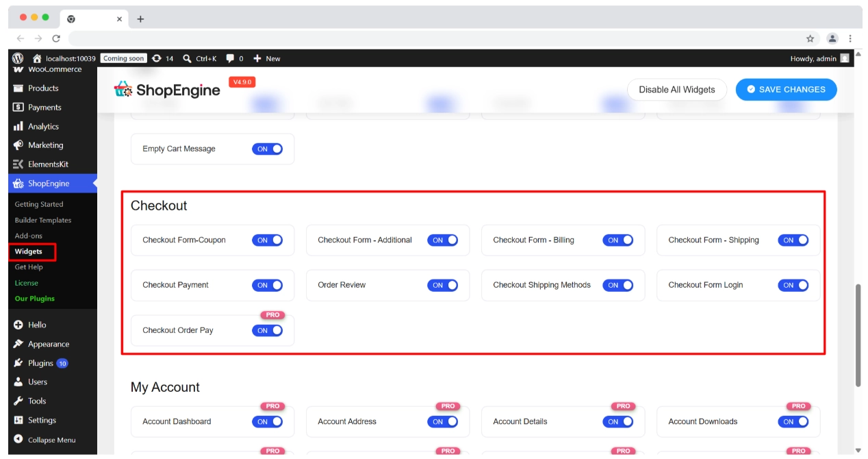Click the page vertical scrollbar thumb

[858, 336]
